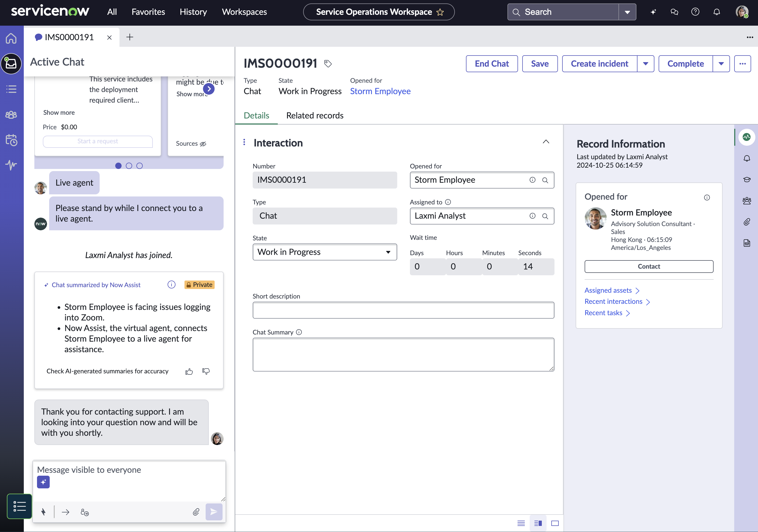Open the Home icon in left sidebar

11,38
